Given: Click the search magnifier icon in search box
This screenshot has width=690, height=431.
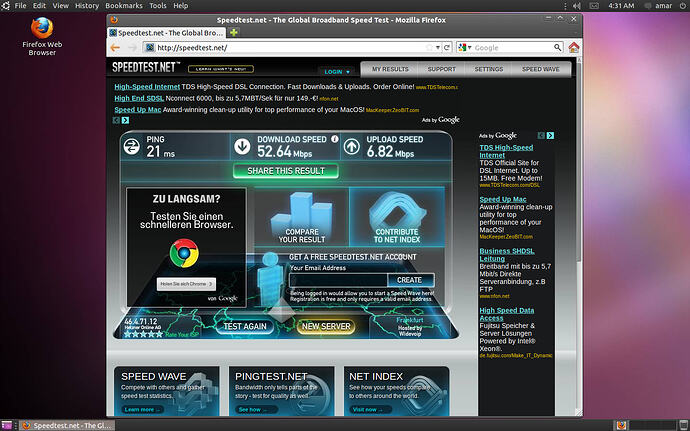Looking at the screenshot, I should (x=556, y=47).
